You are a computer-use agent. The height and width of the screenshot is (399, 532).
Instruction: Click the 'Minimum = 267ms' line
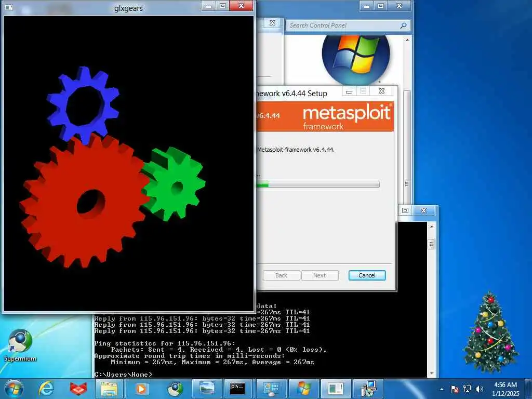(212, 362)
